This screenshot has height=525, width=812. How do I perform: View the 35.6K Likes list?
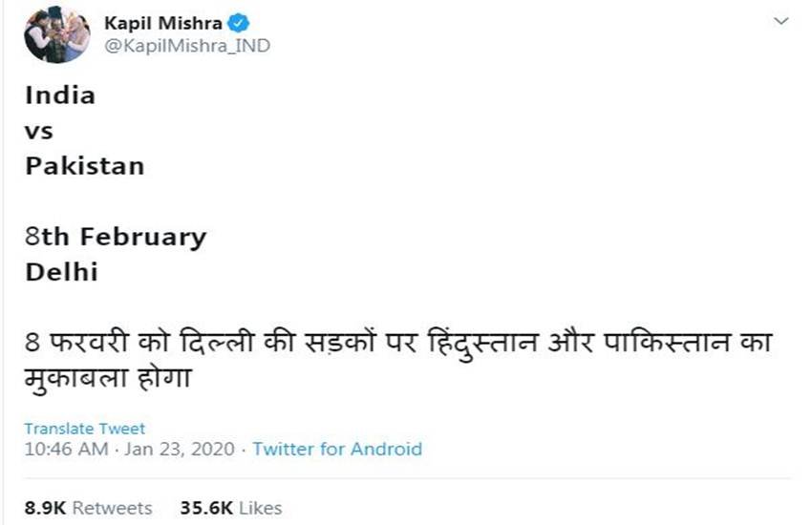230,508
